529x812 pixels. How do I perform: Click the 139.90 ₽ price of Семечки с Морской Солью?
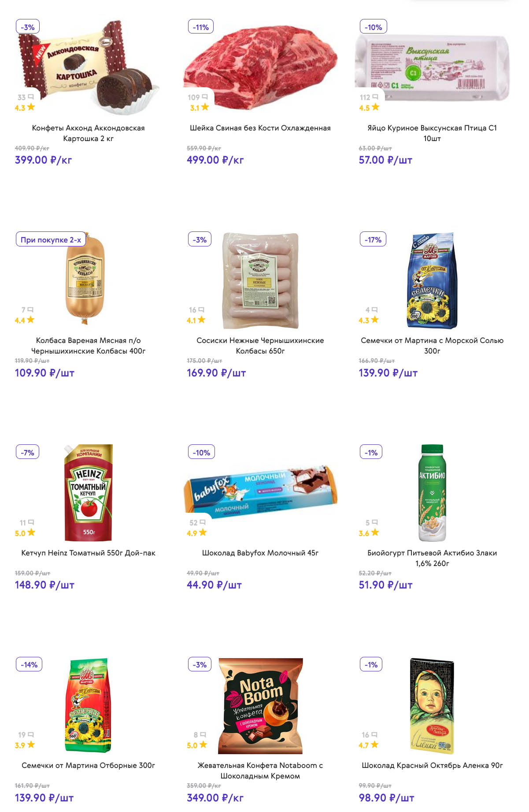[388, 373]
